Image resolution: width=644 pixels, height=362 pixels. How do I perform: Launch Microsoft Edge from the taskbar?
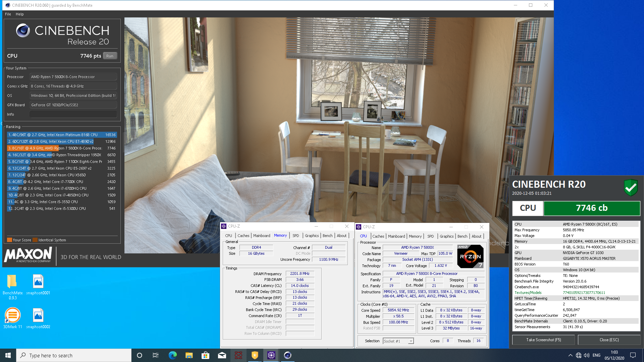172,355
